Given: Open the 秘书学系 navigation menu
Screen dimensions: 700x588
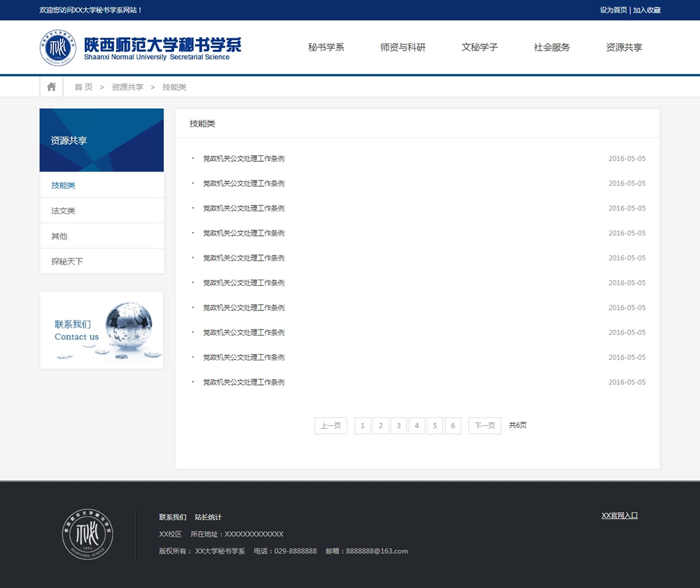Looking at the screenshot, I should (326, 47).
